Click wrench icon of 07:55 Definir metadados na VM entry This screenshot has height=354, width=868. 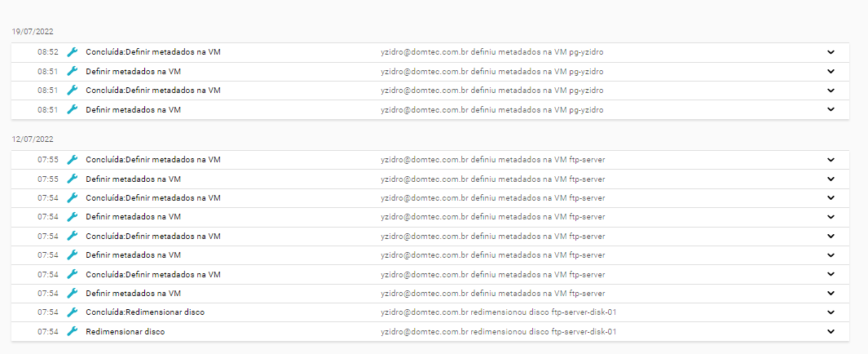coord(72,179)
